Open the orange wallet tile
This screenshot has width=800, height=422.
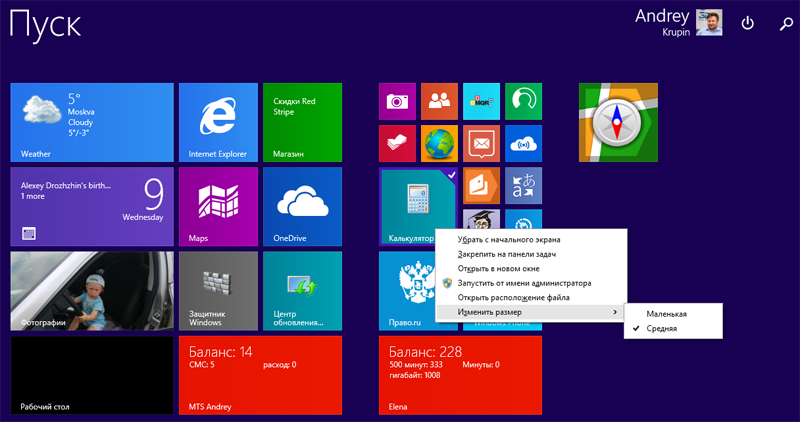pos(481,186)
